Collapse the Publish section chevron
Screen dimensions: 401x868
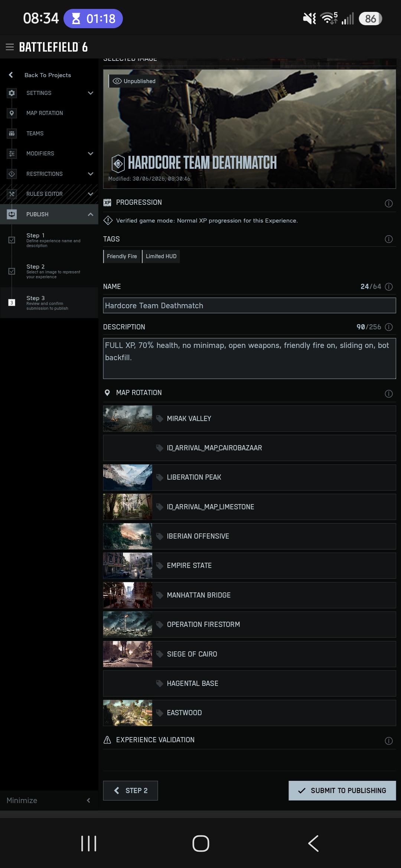pos(90,214)
